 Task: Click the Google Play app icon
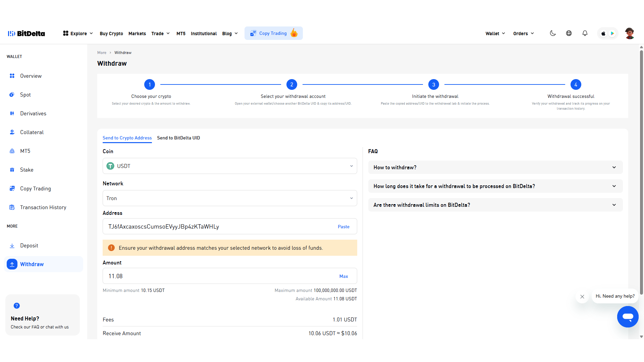click(612, 34)
